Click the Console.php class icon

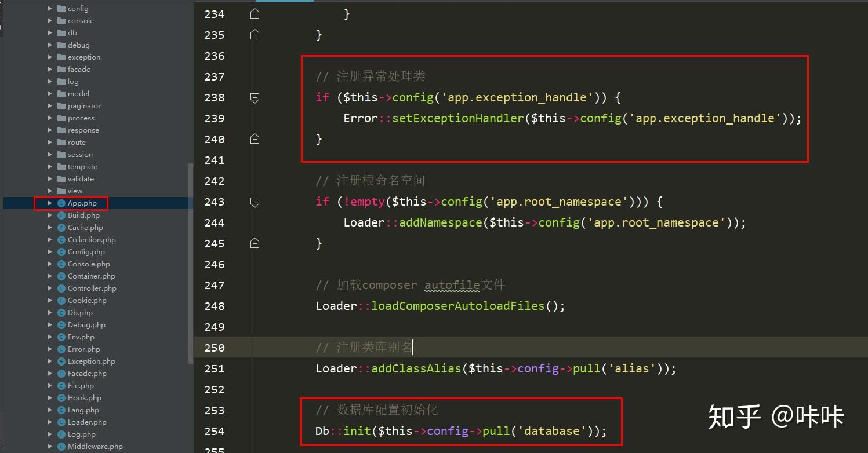[x=62, y=264]
